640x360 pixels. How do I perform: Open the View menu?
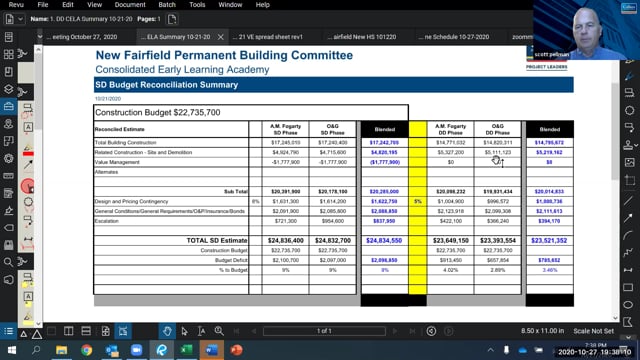click(94, 5)
